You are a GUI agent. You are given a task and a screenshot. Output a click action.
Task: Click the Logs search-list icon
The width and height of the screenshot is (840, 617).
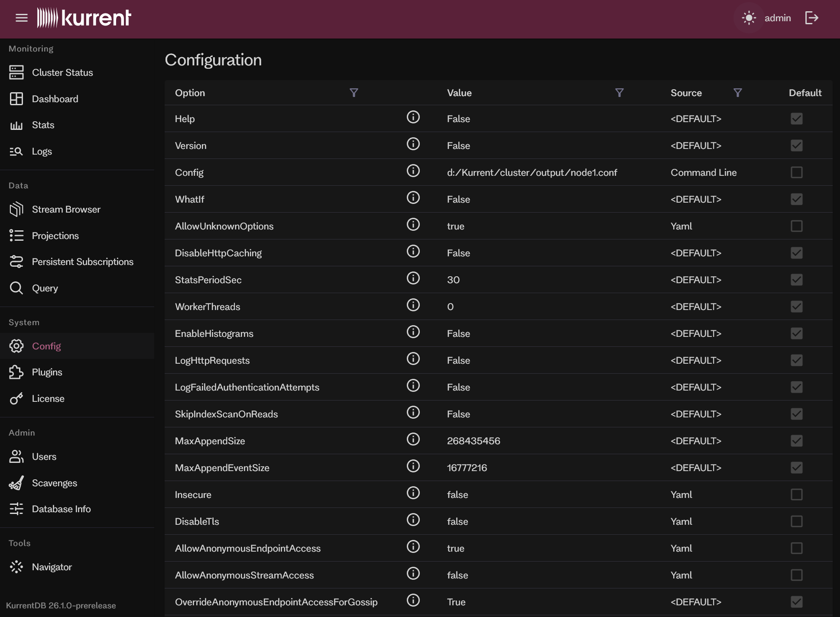[16, 151]
